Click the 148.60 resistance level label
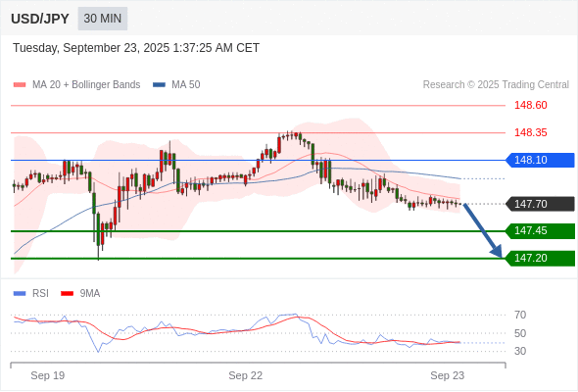The width and height of the screenshot is (578, 392). [x=531, y=105]
